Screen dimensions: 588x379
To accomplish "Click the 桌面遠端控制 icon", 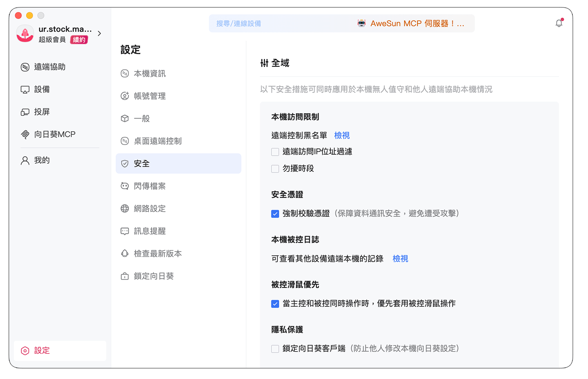I will tap(125, 141).
